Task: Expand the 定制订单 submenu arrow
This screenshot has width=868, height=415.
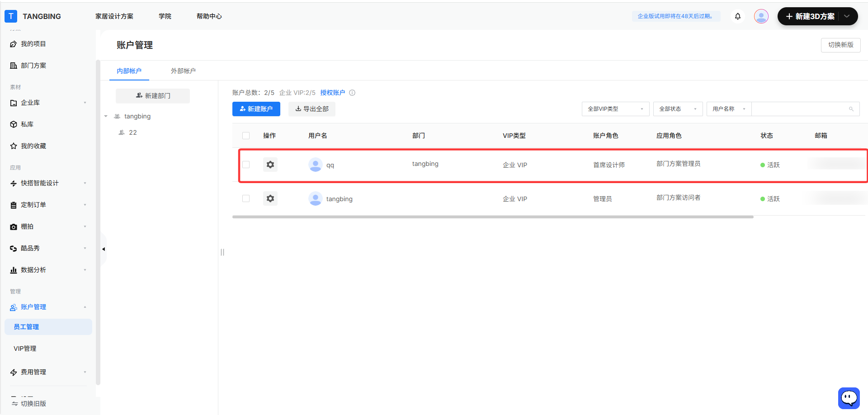Action: [85, 205]
